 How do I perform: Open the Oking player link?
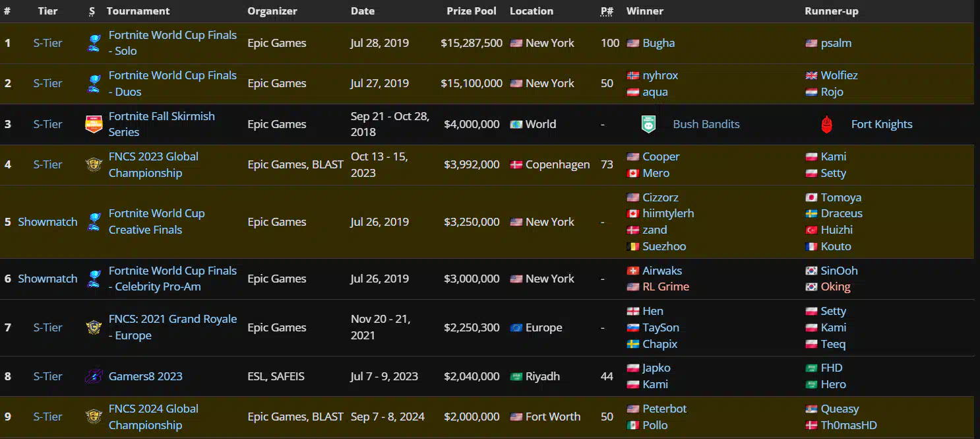(x=836, y=287)
